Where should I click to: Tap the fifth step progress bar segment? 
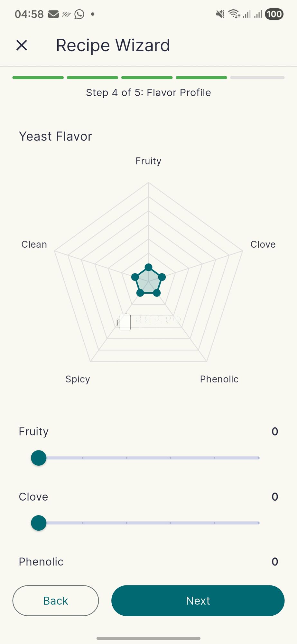point(257,78)
